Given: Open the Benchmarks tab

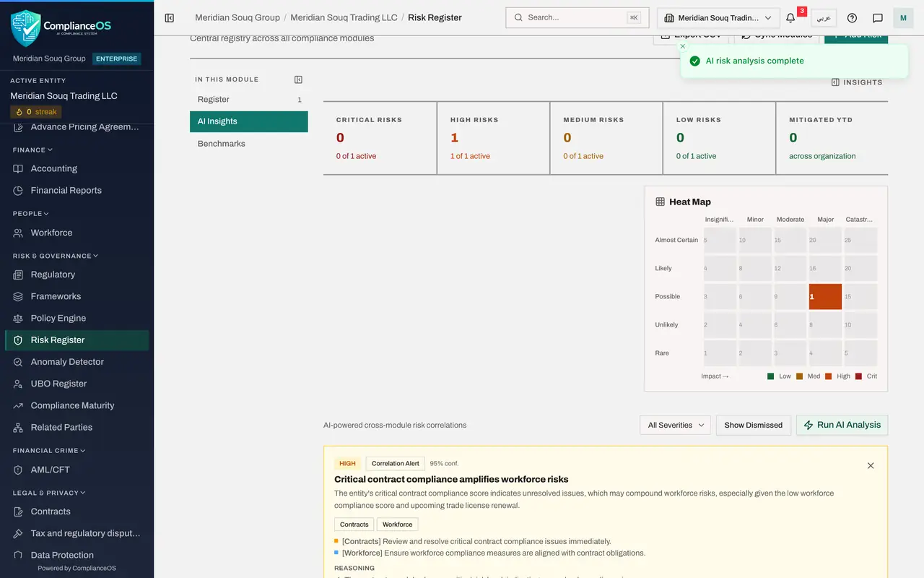Looking at the screenshot, I should (249, 144).
